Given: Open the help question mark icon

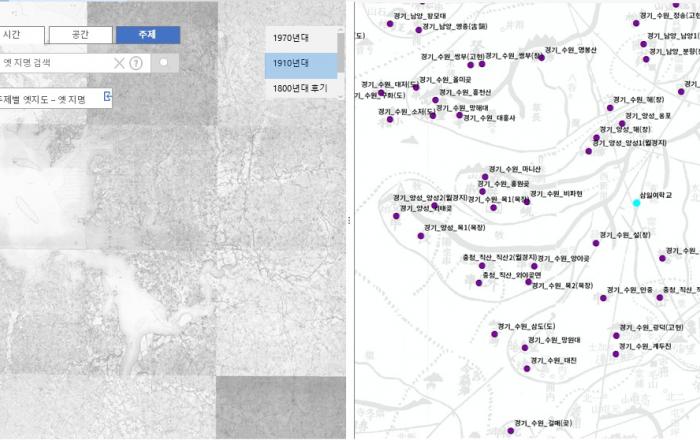Looking at the screenshot, I should tap(136, 63).
